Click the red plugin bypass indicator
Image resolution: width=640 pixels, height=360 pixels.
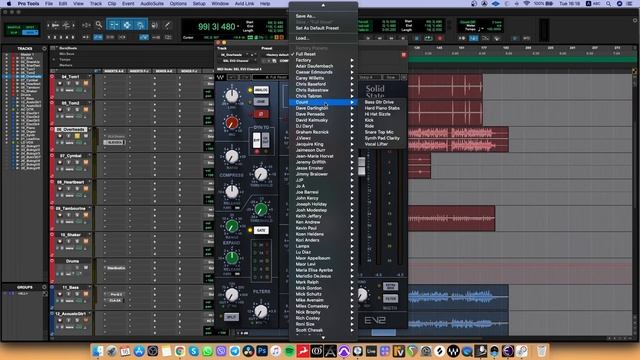404,55
